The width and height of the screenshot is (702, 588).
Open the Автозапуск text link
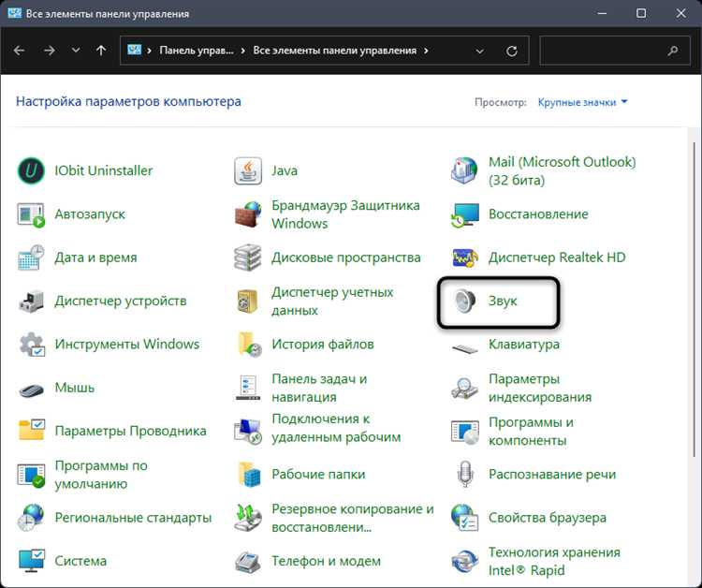pos(90,214)
